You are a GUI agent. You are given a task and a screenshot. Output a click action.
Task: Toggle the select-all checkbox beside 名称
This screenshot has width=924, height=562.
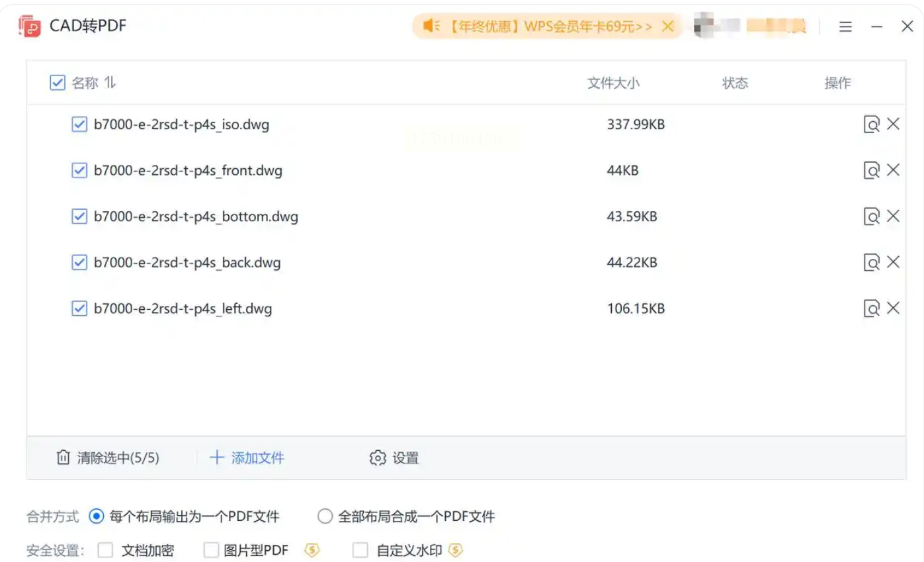point(58,83)
